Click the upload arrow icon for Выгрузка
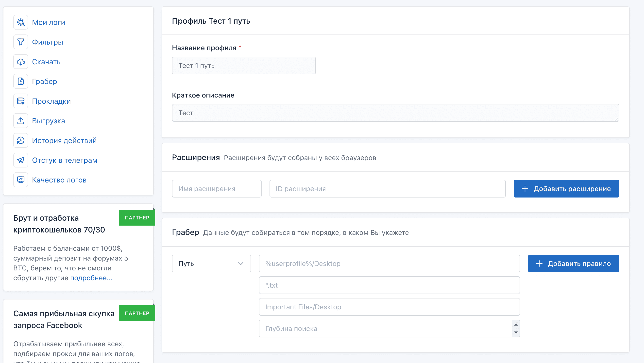The height and width of the screenshot is (363, 644). pos(21,121)
